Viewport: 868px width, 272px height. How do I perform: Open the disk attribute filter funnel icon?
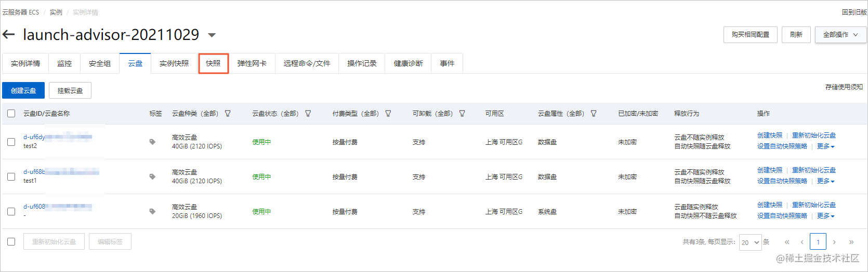[x=594, y=113]
